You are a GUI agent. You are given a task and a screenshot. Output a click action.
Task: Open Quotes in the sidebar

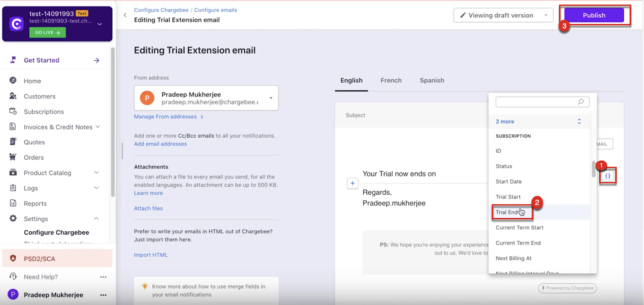[x=34, y=142]
